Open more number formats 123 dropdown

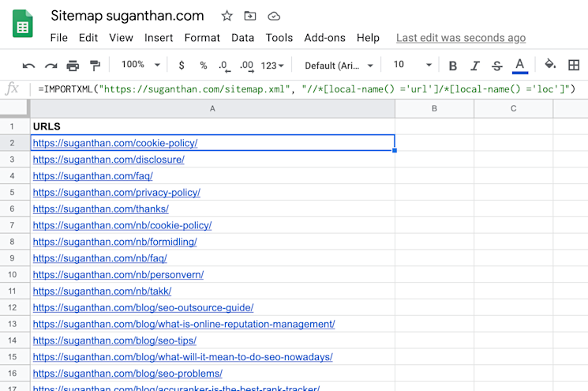[x=272, y=66]
